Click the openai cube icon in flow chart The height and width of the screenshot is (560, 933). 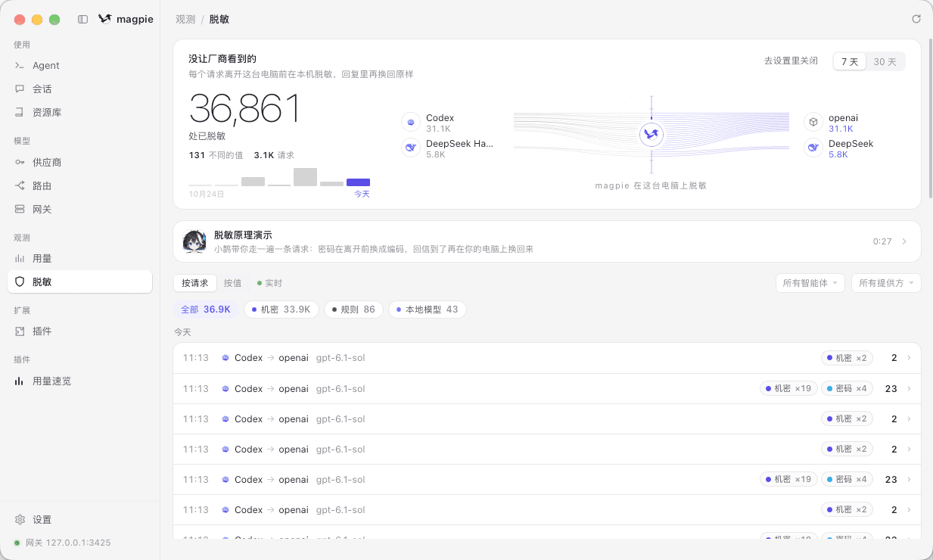click(813, 122)
